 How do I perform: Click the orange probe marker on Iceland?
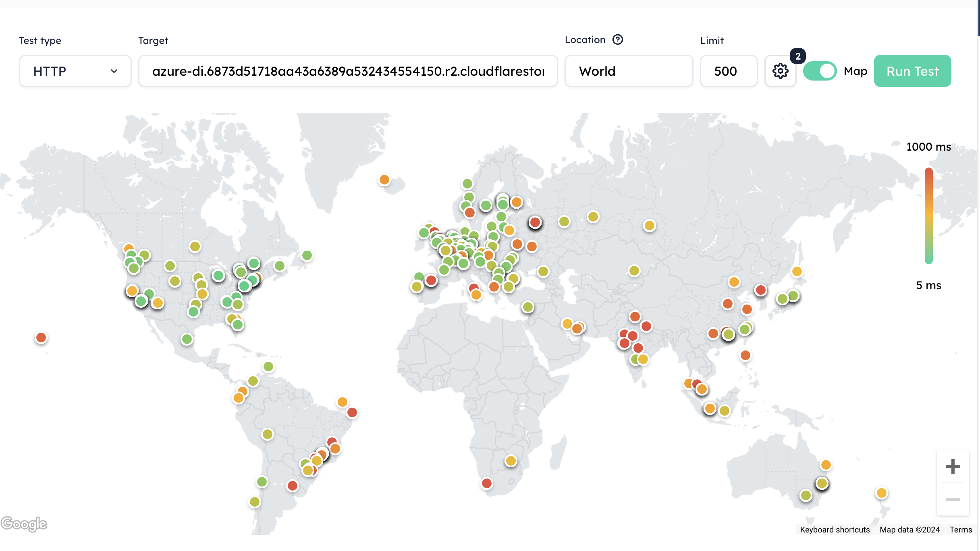(x=384, y=180)
